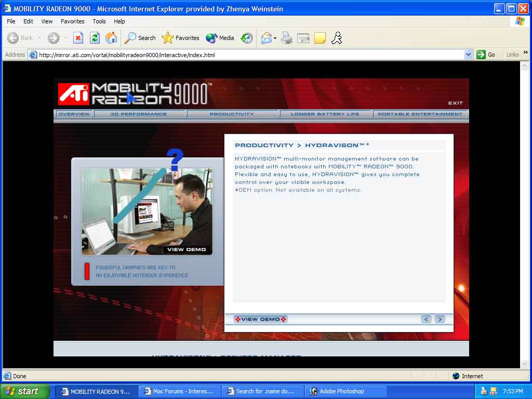Open the View menu

[x=47, y=21]
